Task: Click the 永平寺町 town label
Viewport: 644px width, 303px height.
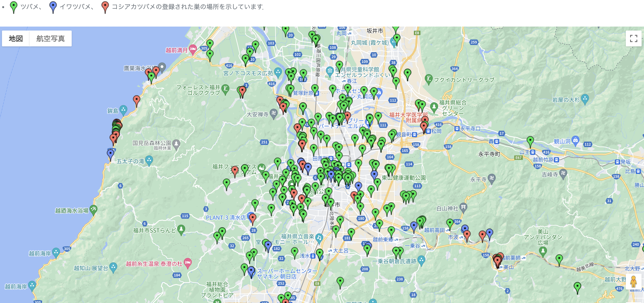Action: [x=489, y=154]
